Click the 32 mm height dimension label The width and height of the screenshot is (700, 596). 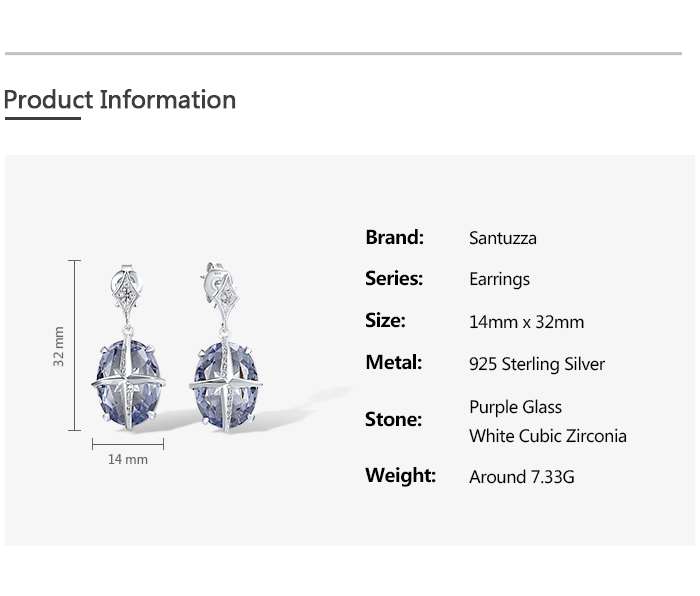coord(59,346)
